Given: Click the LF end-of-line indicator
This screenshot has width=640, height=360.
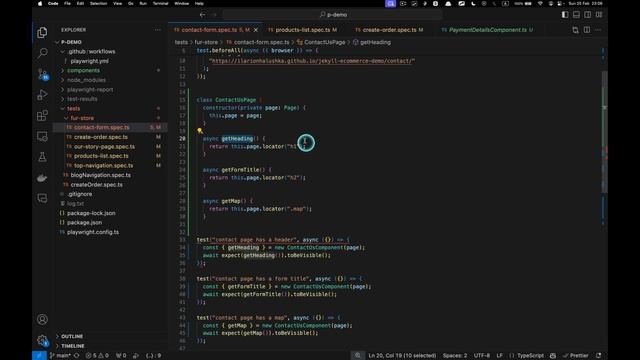Looking at the screenshot, I should point(500,356).
